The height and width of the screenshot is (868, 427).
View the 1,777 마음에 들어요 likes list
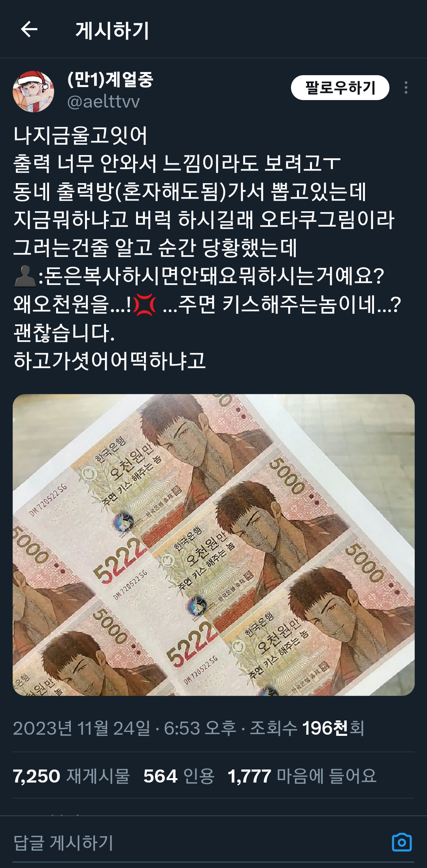tap(302, 776)
